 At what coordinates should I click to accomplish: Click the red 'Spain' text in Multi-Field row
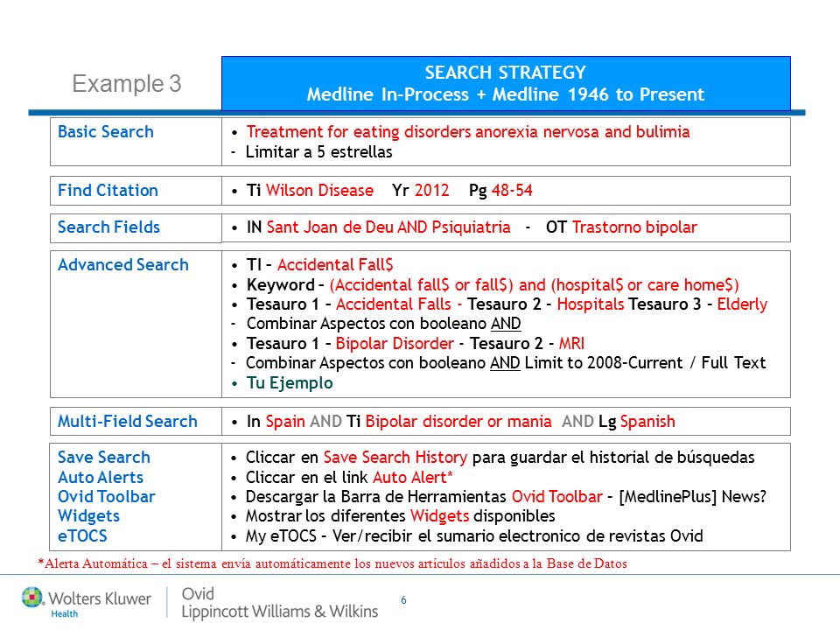(285, 422)
